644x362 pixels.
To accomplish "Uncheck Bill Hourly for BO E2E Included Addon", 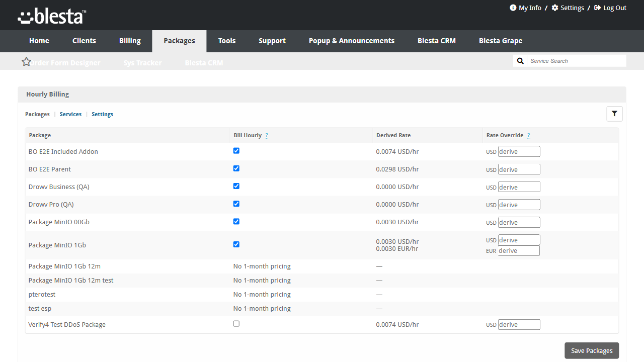I will point(236,151).
